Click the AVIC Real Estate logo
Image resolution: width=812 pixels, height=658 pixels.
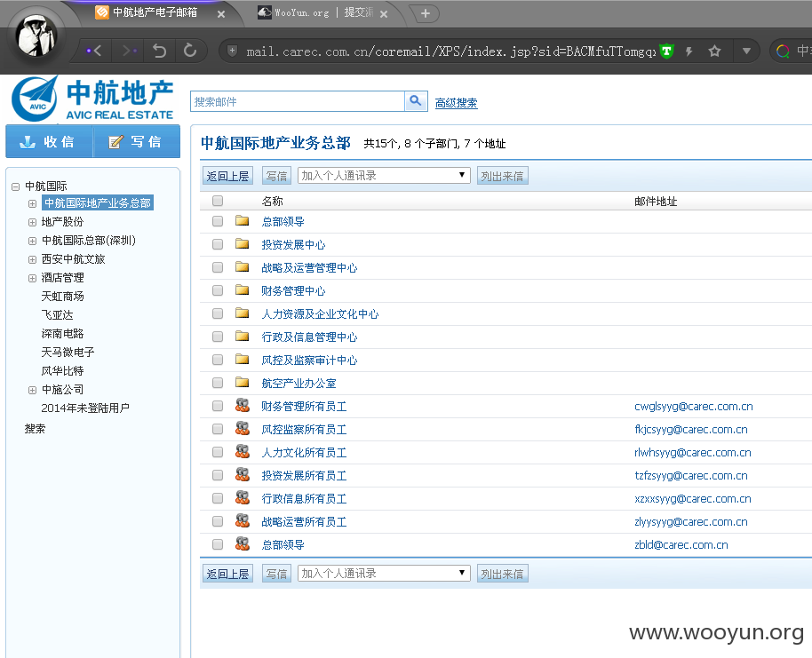pyautogui.click(x=92, y=99)
